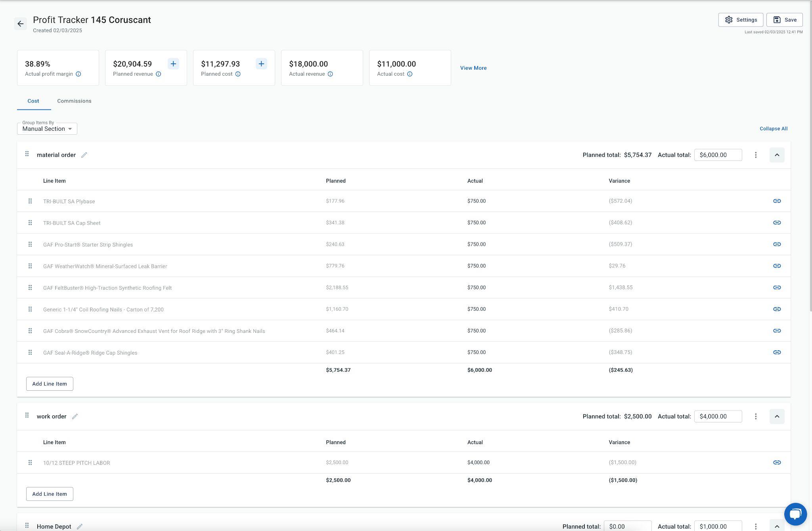Switch to the Commissions tab
The width and height of the screenshot is (812, 531).
tap(74, 101)
